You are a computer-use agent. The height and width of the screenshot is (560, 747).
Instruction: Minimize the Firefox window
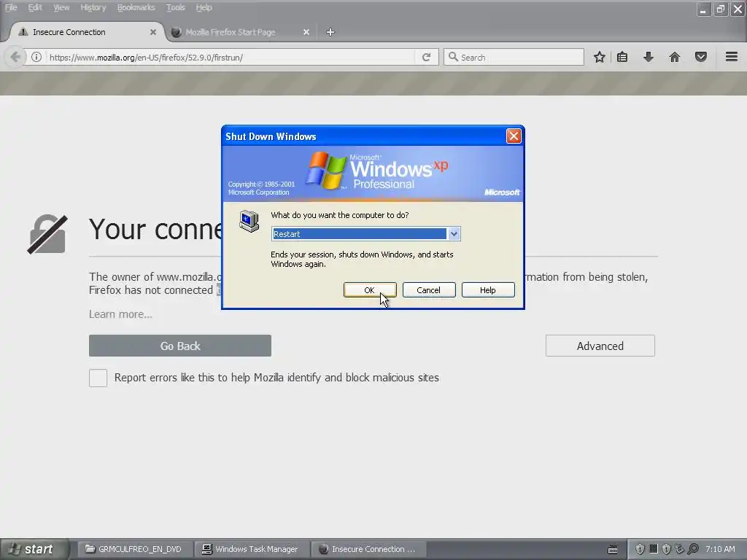coord(703,9)
